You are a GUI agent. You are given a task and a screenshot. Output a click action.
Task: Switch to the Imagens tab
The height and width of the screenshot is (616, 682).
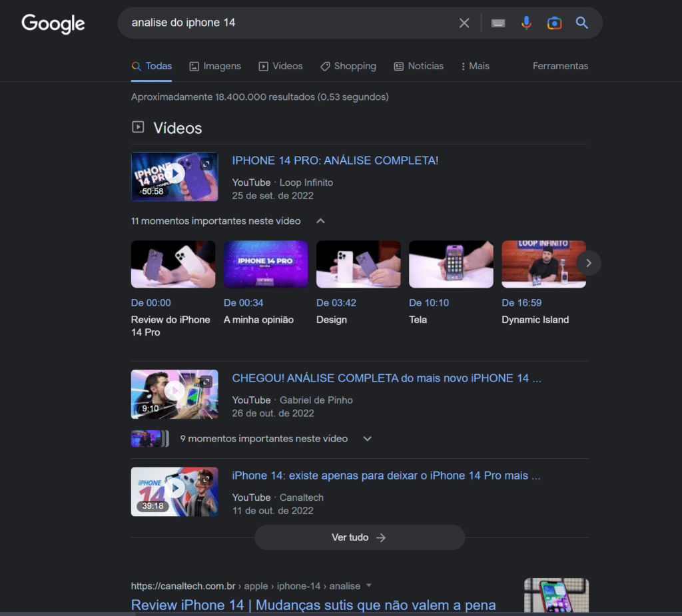click(215, 66)
